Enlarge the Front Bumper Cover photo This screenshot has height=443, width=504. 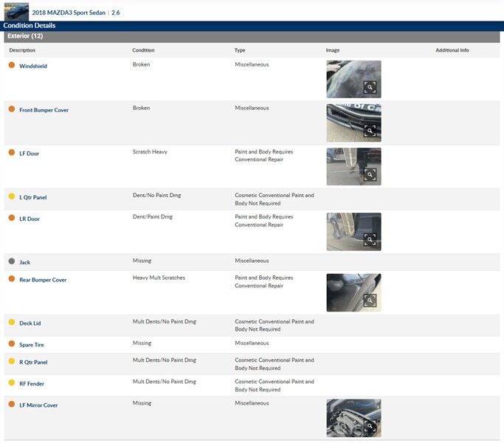tap(370, 131)
